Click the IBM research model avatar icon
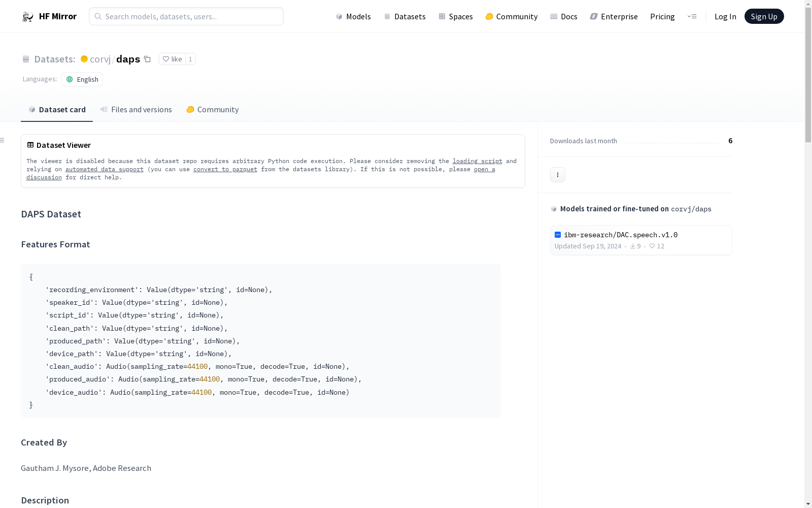Viewport: 812px width, 508px height. tap(558, 235)
